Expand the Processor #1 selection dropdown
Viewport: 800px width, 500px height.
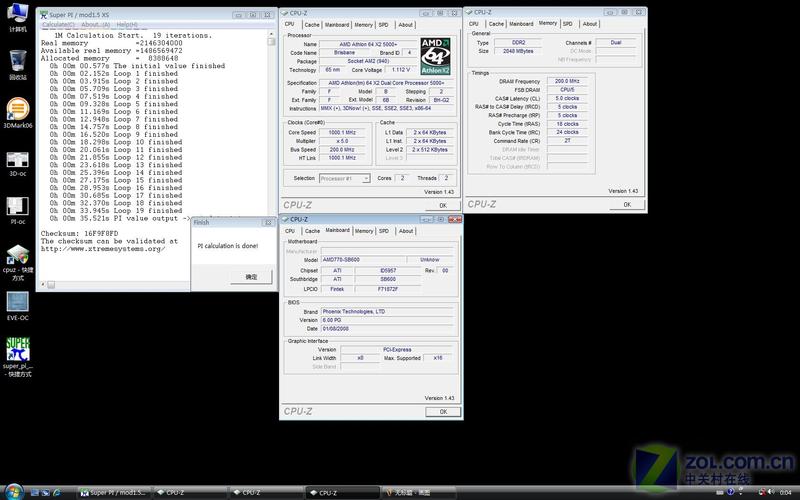pos(366,179)
